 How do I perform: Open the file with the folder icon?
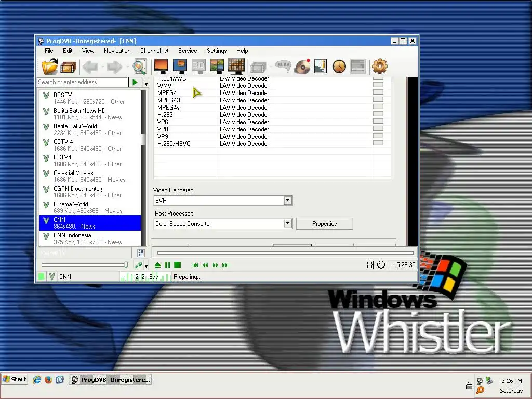pos(49,66)
